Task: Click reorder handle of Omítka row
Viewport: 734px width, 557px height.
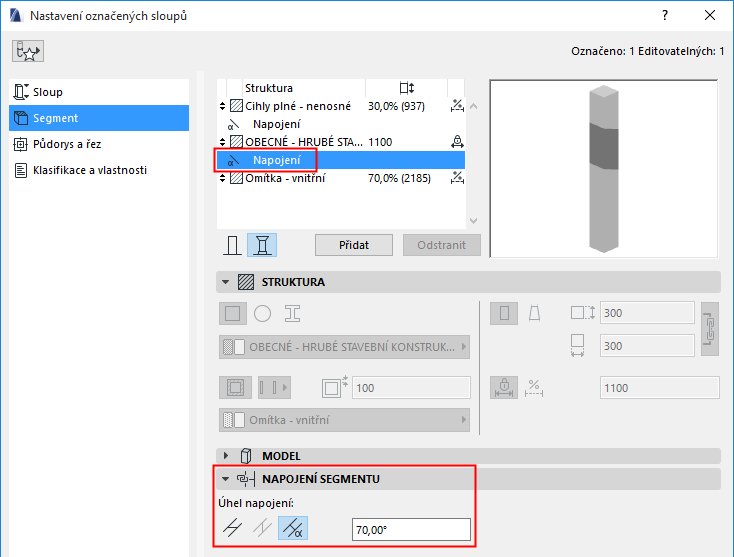Action: coord(222,178)
